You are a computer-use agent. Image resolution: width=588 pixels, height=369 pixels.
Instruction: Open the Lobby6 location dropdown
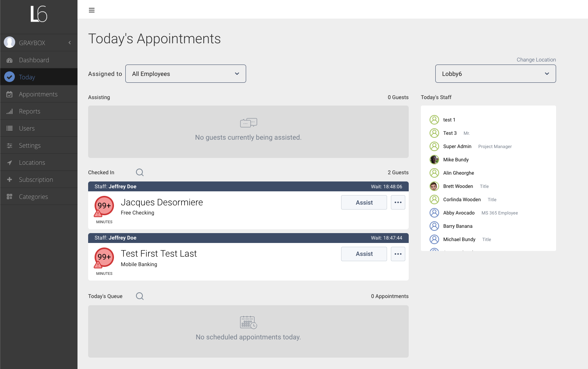[495, 74]
